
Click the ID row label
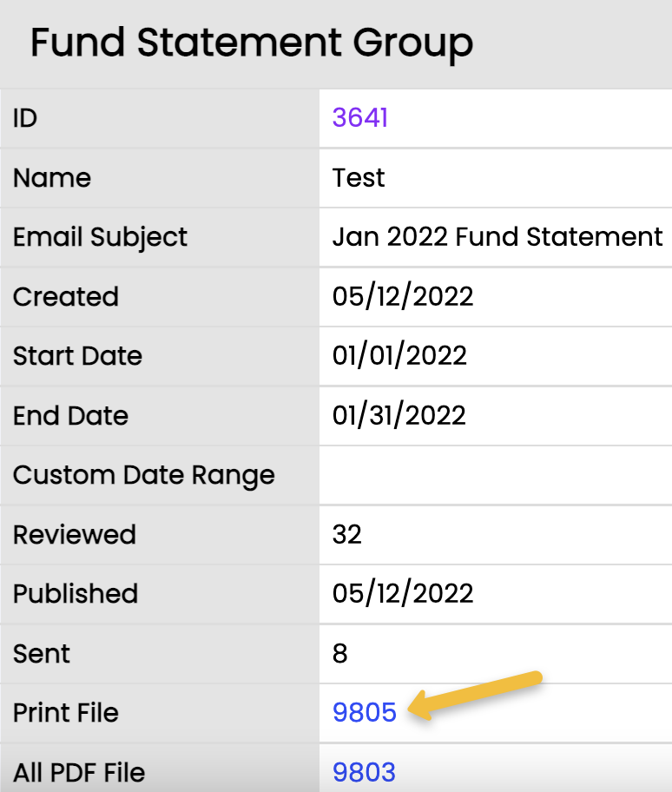click(23, 118)
